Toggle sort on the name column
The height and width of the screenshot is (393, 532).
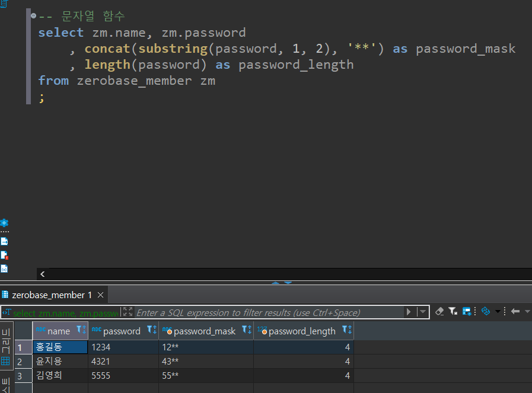pyautogui.click(x=82, y=331)
